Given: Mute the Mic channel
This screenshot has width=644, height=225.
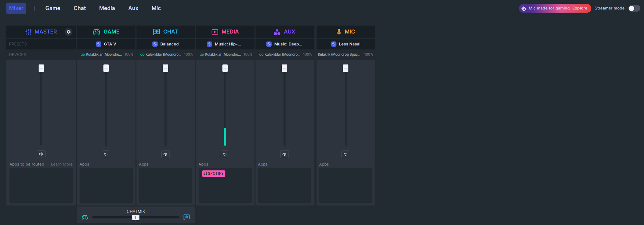Looking at the screenshot, I should tap(345, 154).
